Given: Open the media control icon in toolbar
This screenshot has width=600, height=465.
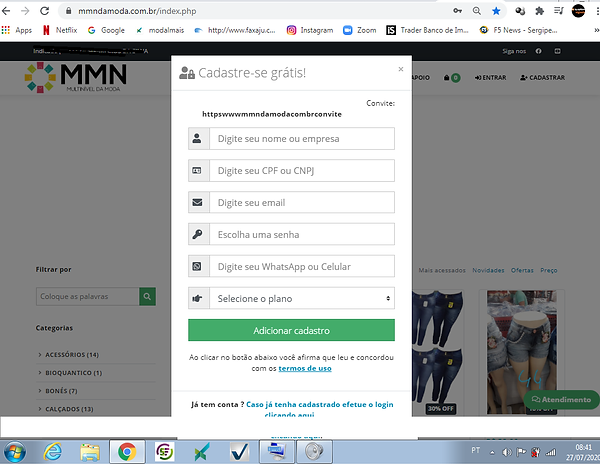Looking at the screenshot, I should tap(559, 11).
